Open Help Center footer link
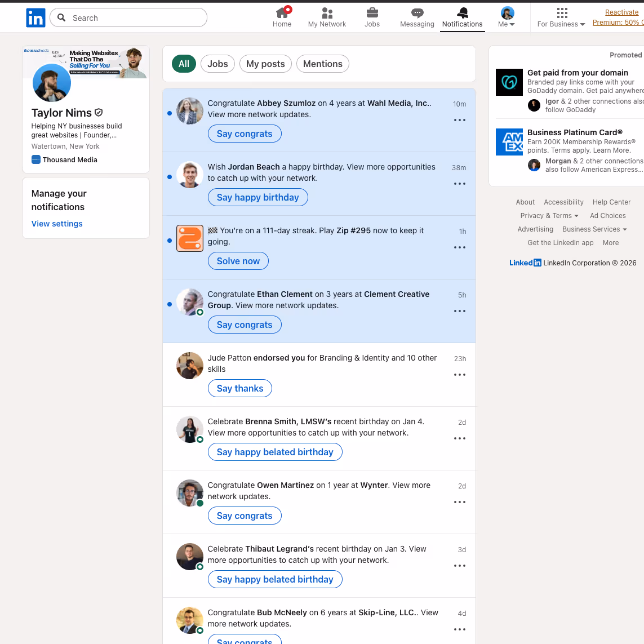 tap(611, 202)
